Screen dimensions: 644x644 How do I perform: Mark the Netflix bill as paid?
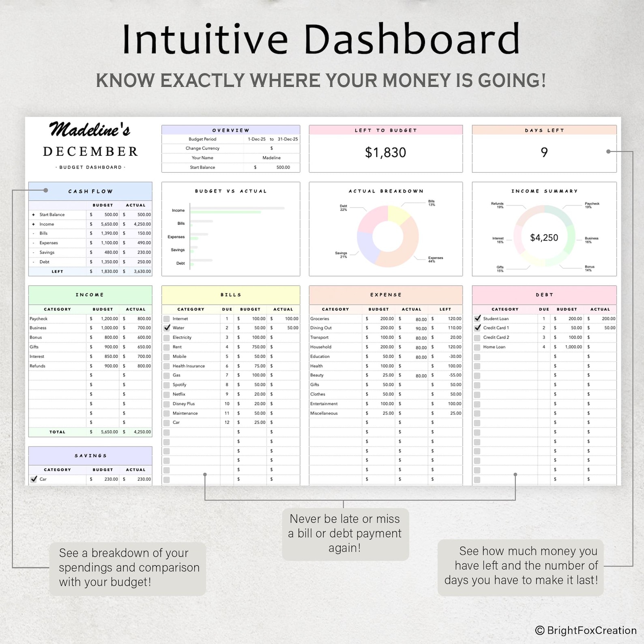167,394
